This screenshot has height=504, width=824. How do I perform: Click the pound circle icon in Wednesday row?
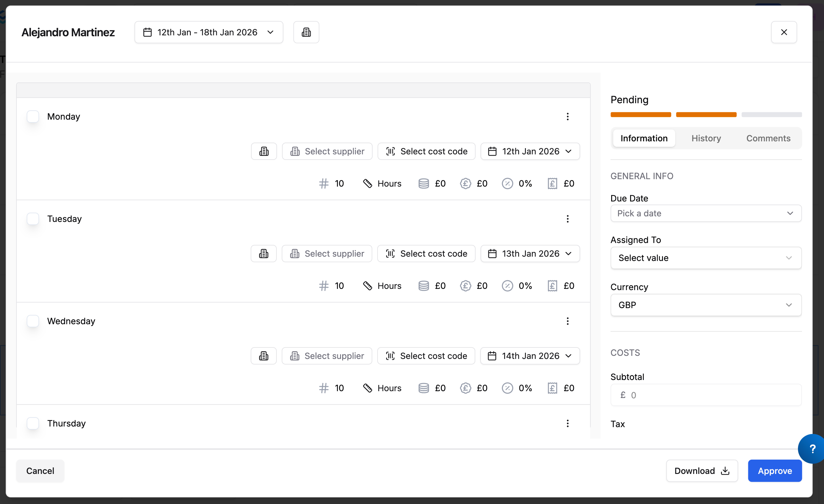(465, 388)
